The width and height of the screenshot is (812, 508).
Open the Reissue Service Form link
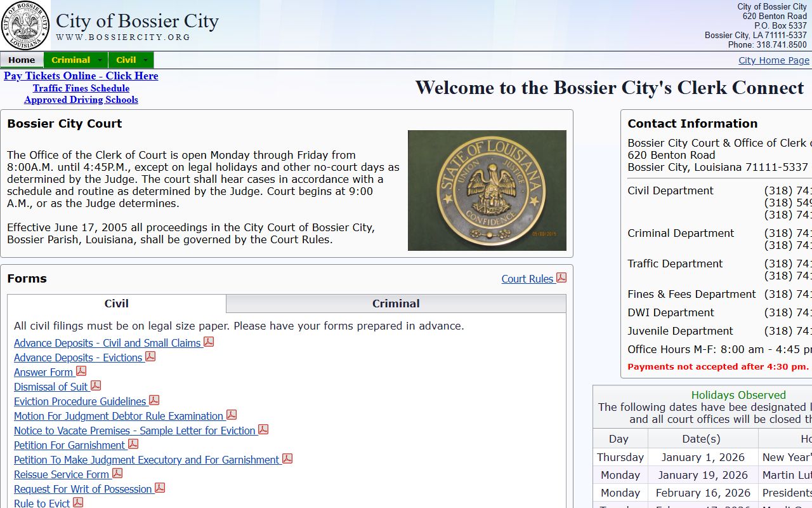tap(62, 474)
